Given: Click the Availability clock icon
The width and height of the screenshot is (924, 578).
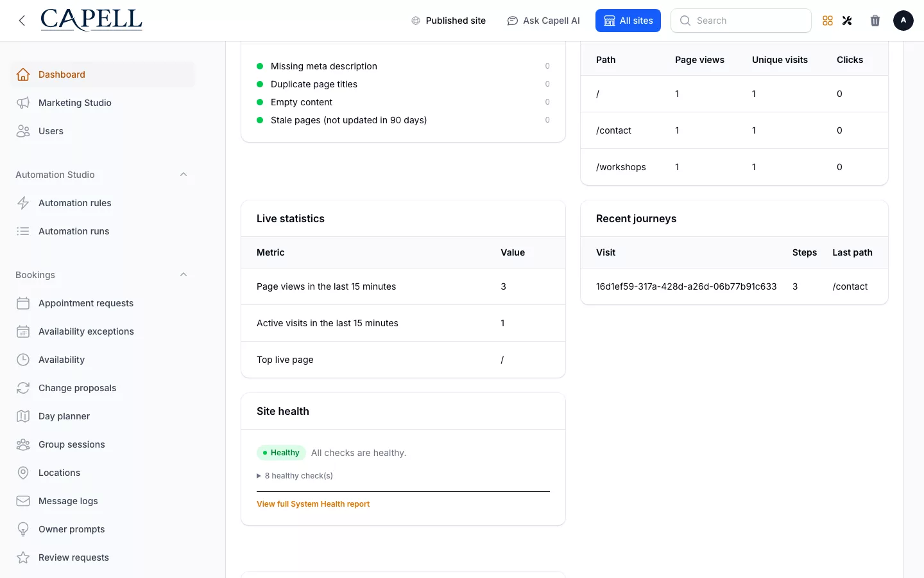Looking at the screenshot, I should (x=23, y=360).
